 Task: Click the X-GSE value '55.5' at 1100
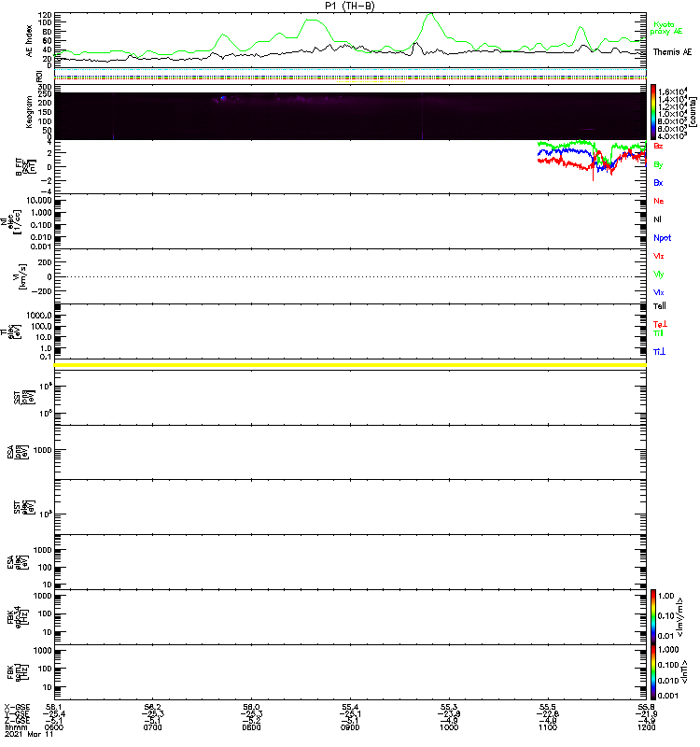point(548,707)
